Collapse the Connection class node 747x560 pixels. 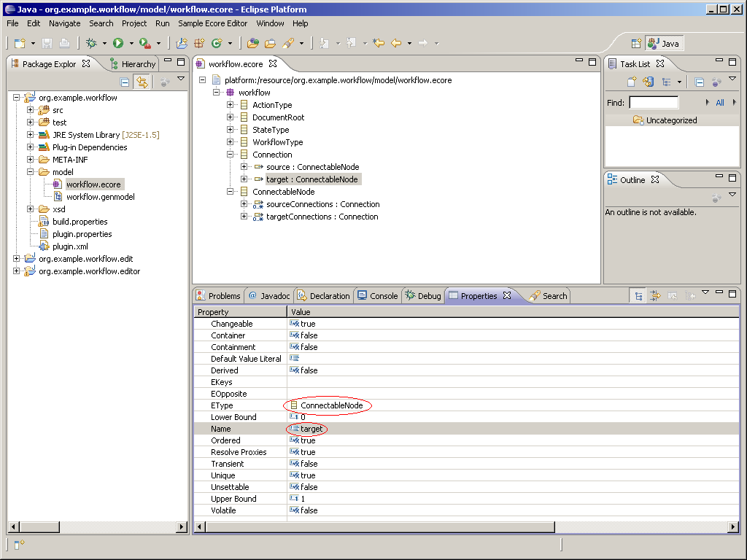tap(231, 155)
